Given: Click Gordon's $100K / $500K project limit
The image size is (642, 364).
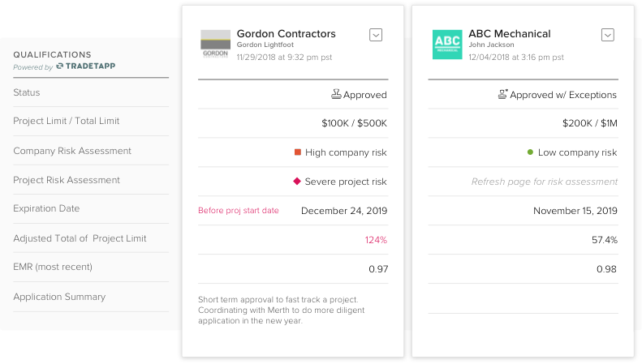Looking at the screenshot, I should (354, 123).
